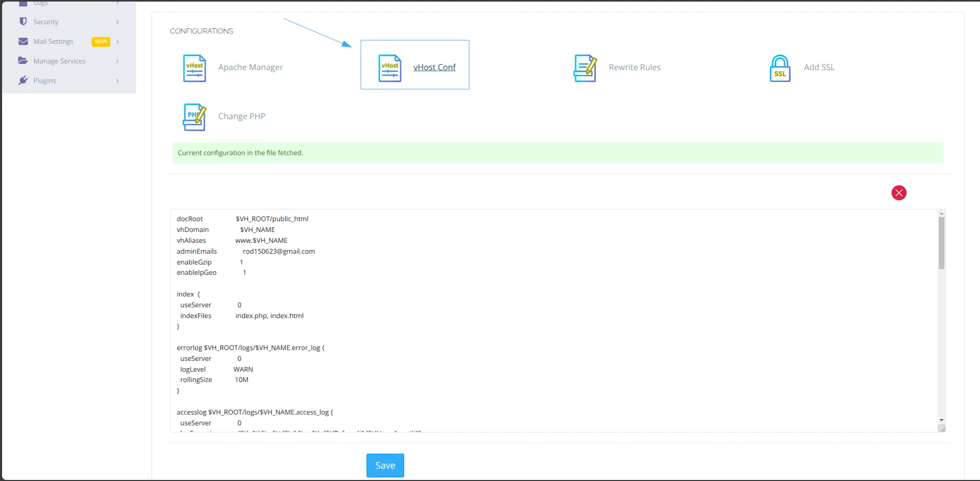This screenshot has width=980, height=481.
Task: Click the vHost Conf document icon
Action: pyautogui.click(x=390, y=68)
